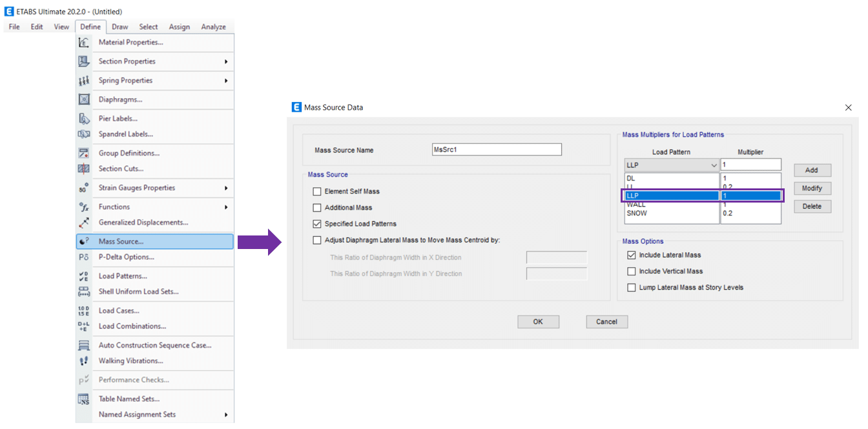Uncheck the Specified Load Patterns checkbox

pyautogui.click(x=317, y=224)
